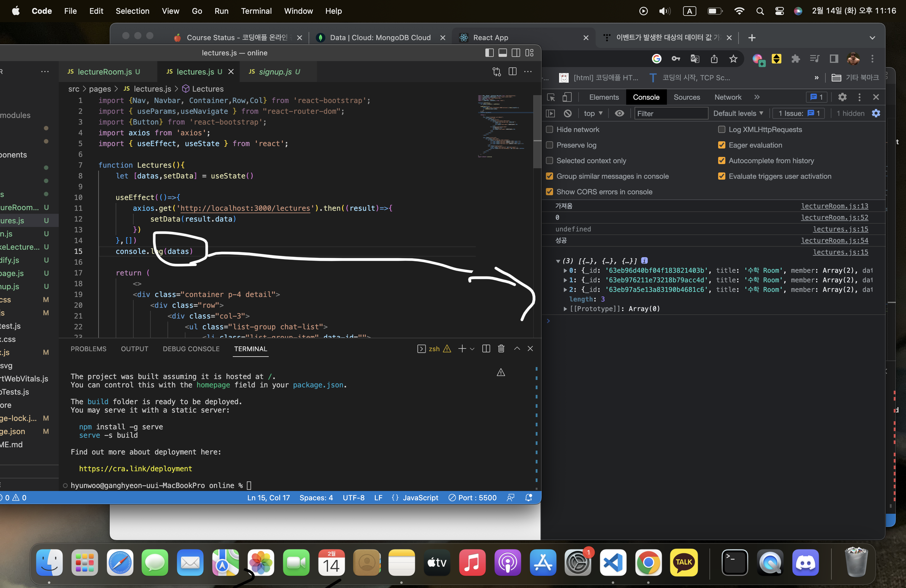The image size is (906, 588).
Task: Click the JavaScript language mode
Action: [x=420, y=498]
